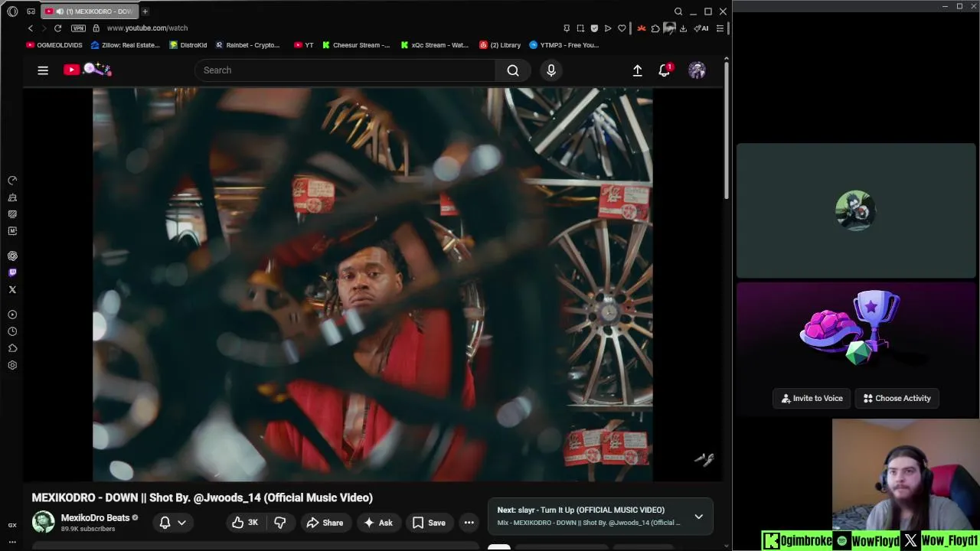Open the YT bookmark

[304, 45]
